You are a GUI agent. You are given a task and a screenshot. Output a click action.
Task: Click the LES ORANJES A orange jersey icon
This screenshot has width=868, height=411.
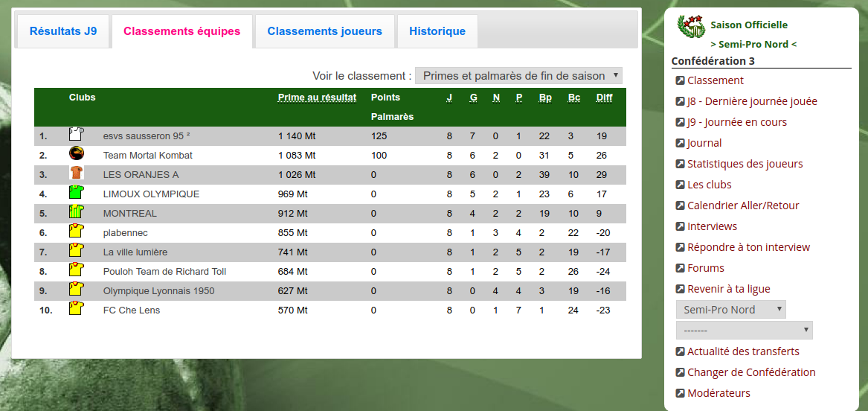(x=77, y=173)
